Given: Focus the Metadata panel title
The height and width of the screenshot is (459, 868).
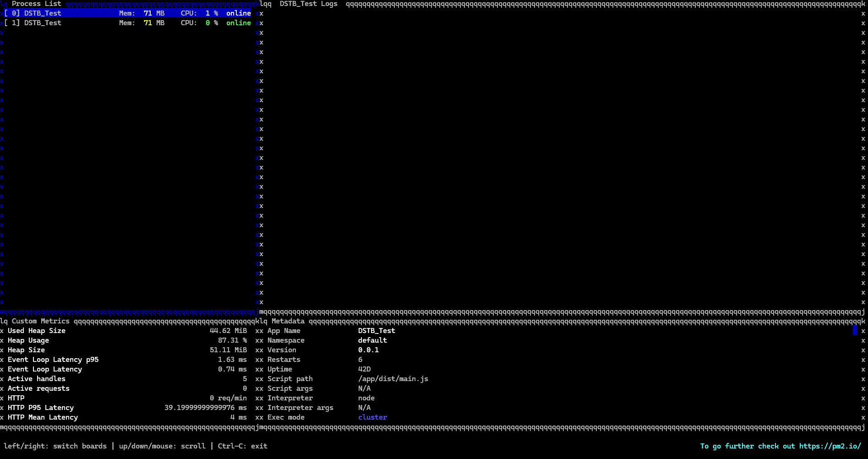Looking at the screenshot, I should [288, 321].
